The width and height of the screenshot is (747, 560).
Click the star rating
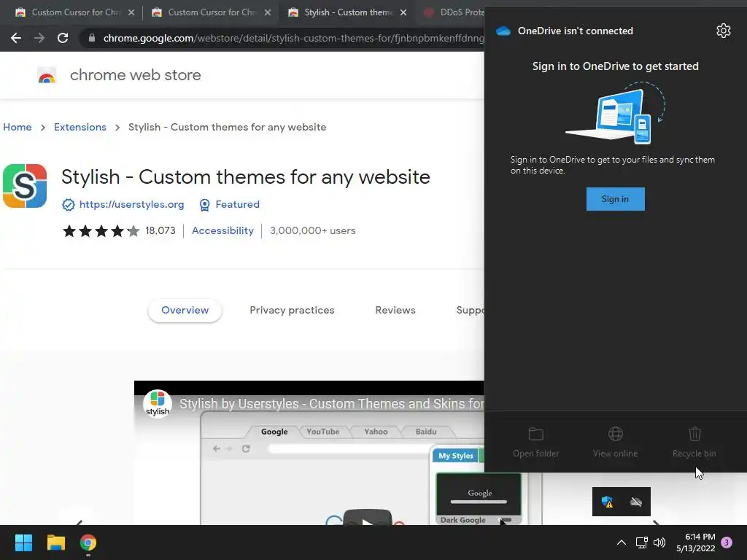(x=101, y=231)
